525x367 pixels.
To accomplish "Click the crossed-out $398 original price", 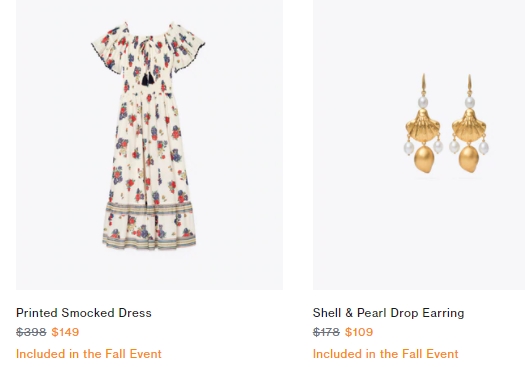I will pos(31,332).
